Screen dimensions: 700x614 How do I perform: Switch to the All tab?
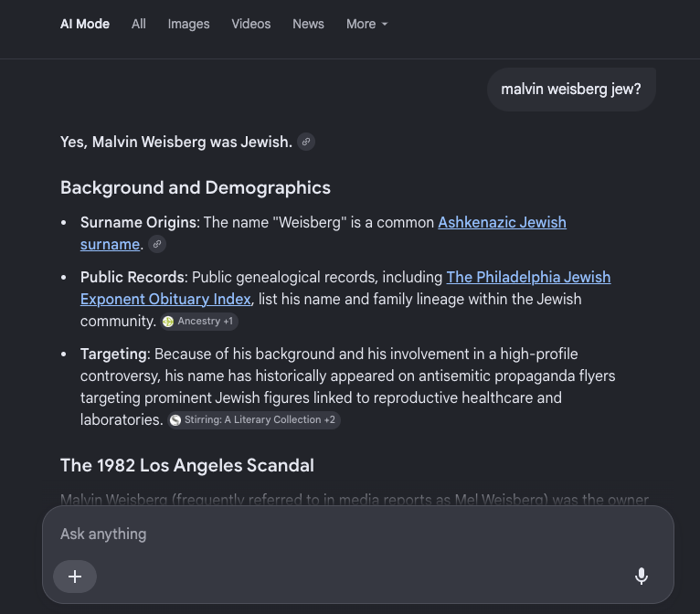tap(138, 24)
